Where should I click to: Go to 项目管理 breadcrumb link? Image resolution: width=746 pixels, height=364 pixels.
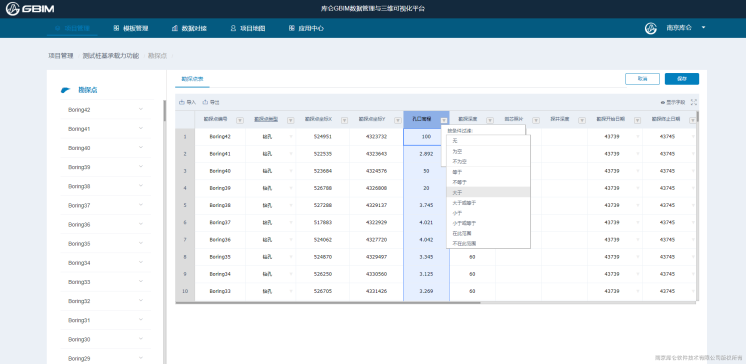(x=61, y=56)
